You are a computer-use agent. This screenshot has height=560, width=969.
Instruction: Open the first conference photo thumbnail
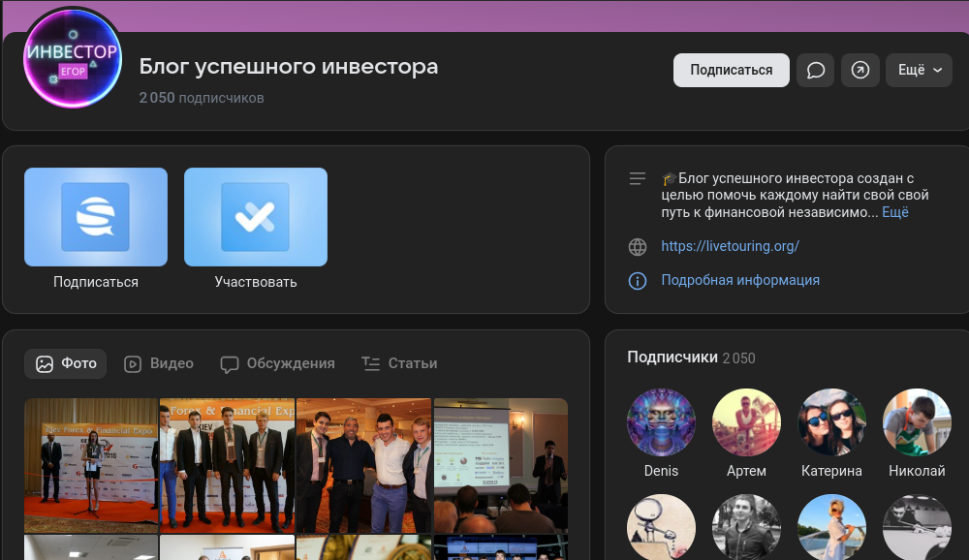(91, 465)
